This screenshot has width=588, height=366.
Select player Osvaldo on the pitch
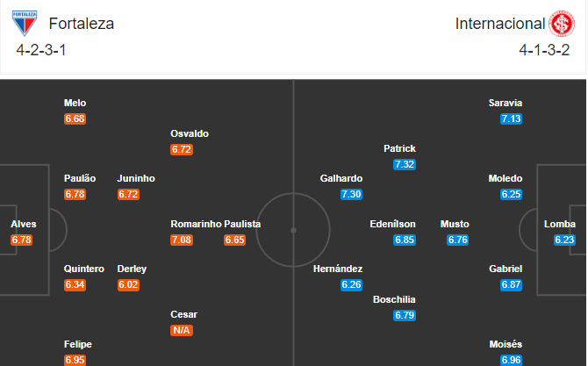tap(190, 134)
